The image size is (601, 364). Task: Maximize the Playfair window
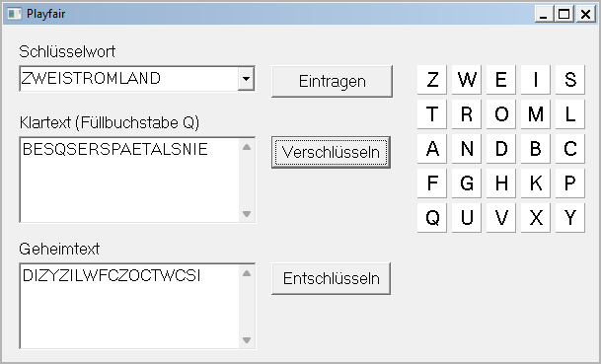(563, 14)
